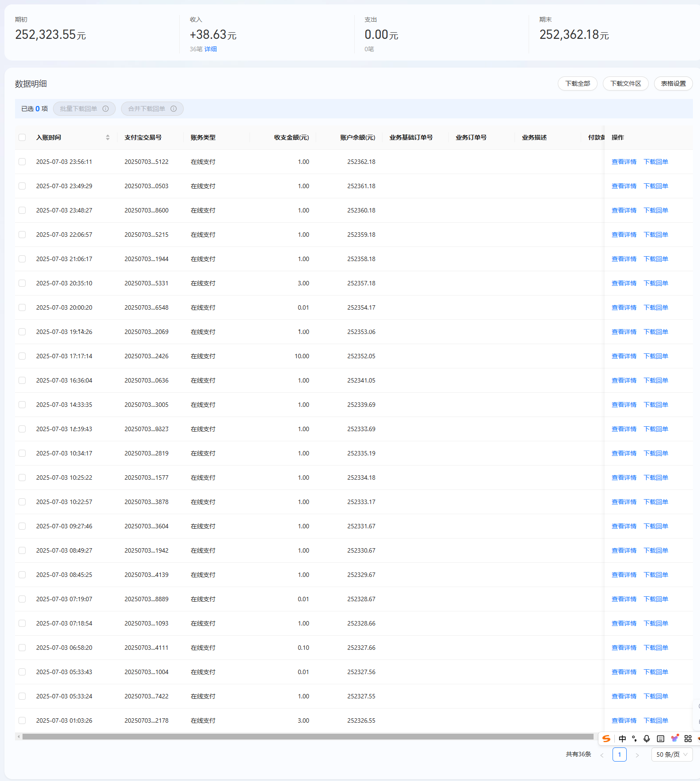Open voice input microphone icon
This screenshot has width=700, height=781.
(x=647, y=739)
